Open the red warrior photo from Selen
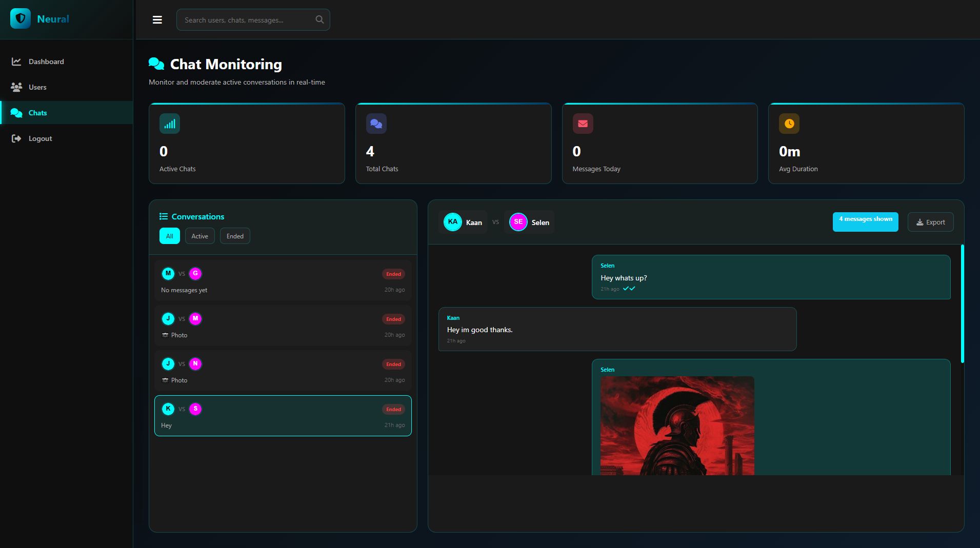Image resolution: width=980 pixels, height=548 pixels. tap(677, 425)
